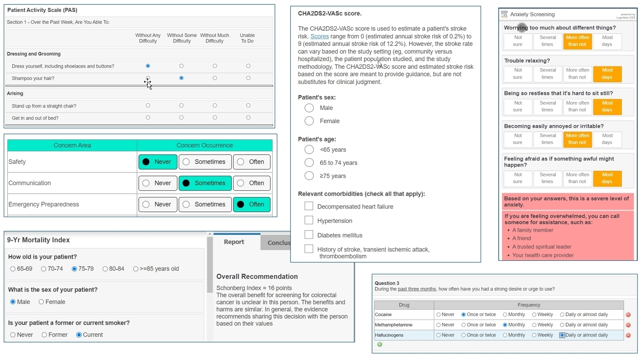Select Male in CHA2DS2-VASc patient's sex
The height and width of the screenshot is (358, 644).
pos(309,108)
